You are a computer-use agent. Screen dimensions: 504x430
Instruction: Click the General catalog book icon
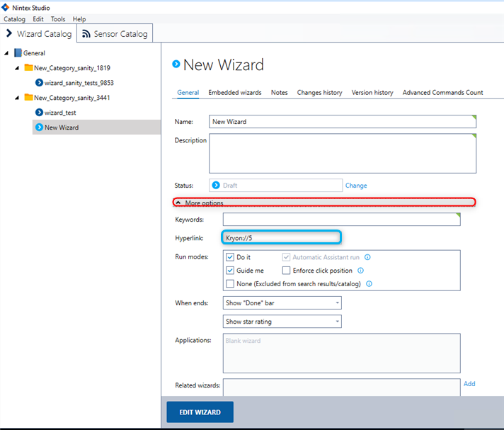click(x=18, y=53)
